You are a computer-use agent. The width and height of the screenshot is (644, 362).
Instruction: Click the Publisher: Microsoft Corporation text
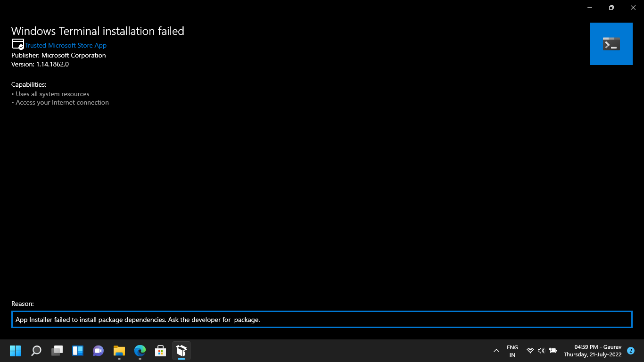click(58, 55)
